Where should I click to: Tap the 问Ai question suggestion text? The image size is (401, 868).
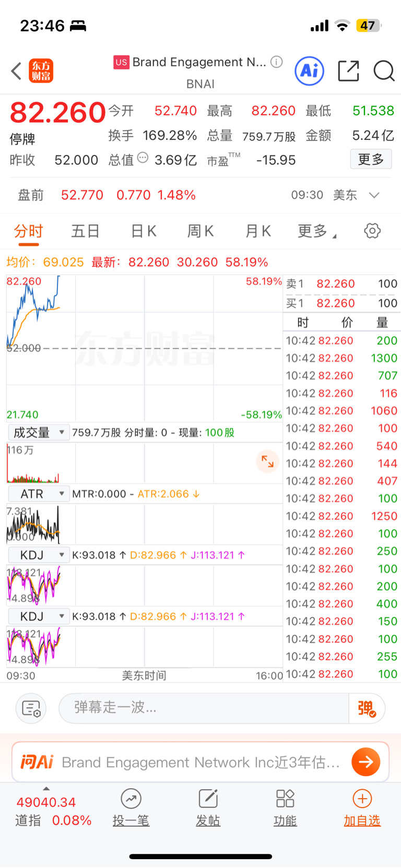pos(201,763)
